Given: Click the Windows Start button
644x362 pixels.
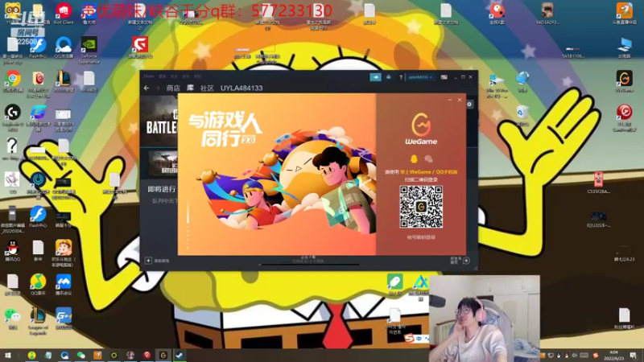Looking at the screenshot, I should [8, 356].
